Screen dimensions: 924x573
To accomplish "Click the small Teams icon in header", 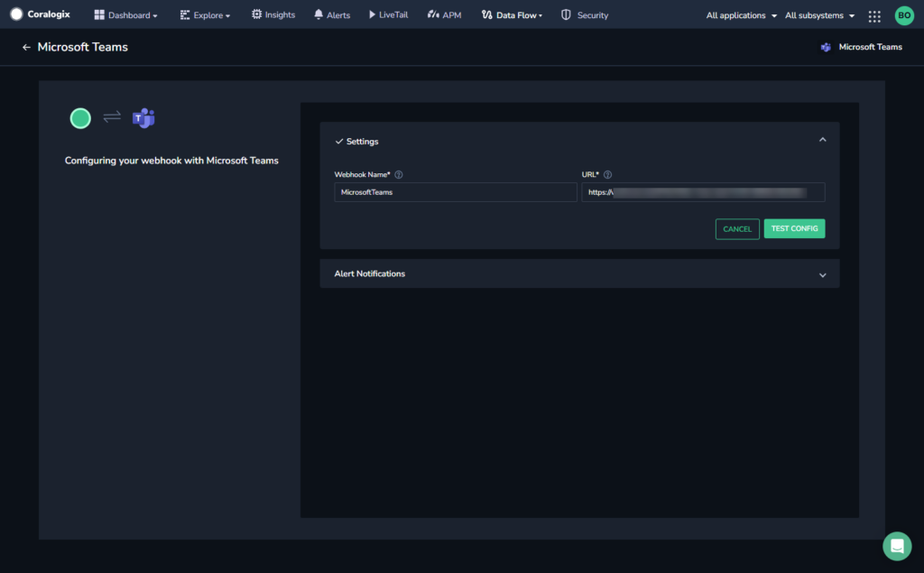I will coord(826,47).
